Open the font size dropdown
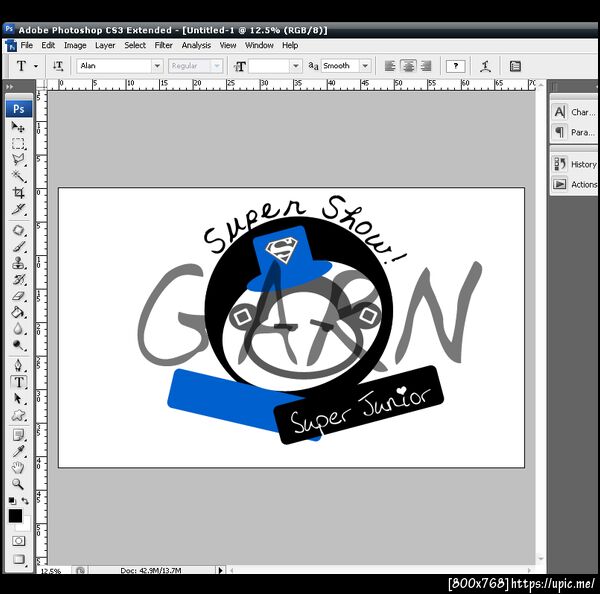The width and height of the screenshot is (600, 594). pos(295,66)
